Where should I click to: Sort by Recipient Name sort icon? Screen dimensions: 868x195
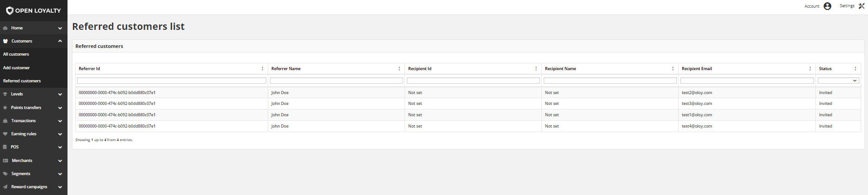(x=673, y=69)
